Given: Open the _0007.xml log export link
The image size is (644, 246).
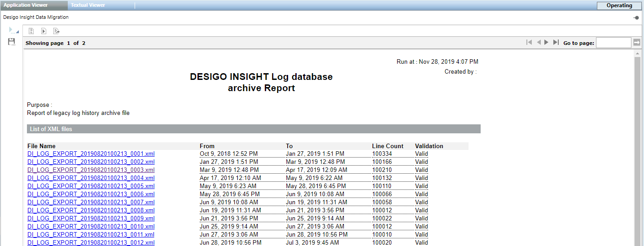Looking at the screenshot, I should [x=91, y=202].
